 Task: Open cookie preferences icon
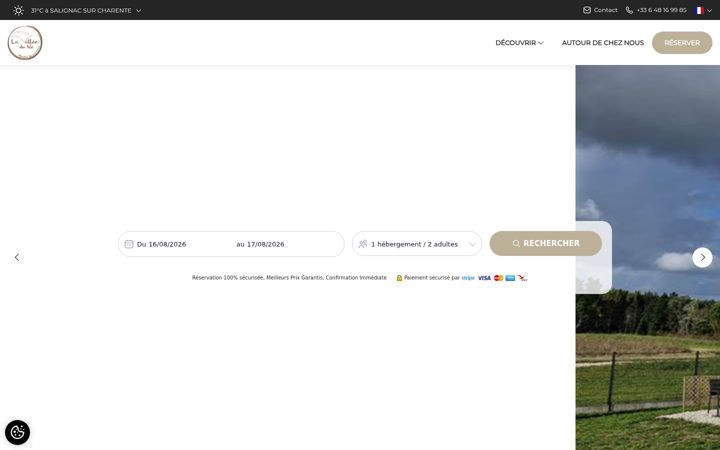[17, 432]
